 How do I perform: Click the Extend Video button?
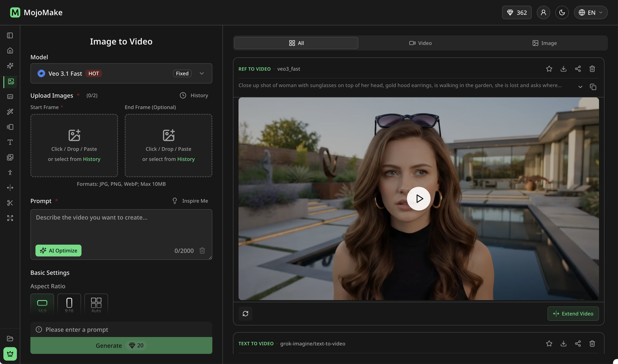point(573,314)
